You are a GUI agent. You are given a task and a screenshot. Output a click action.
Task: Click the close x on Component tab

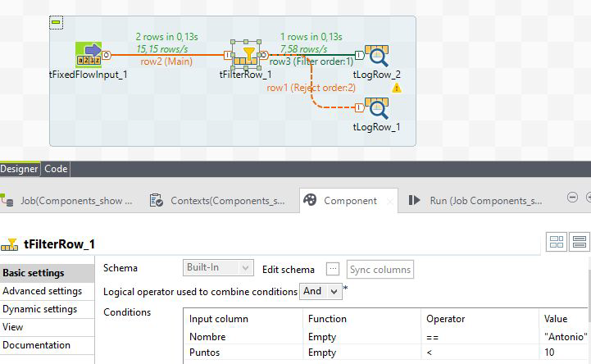389,202
